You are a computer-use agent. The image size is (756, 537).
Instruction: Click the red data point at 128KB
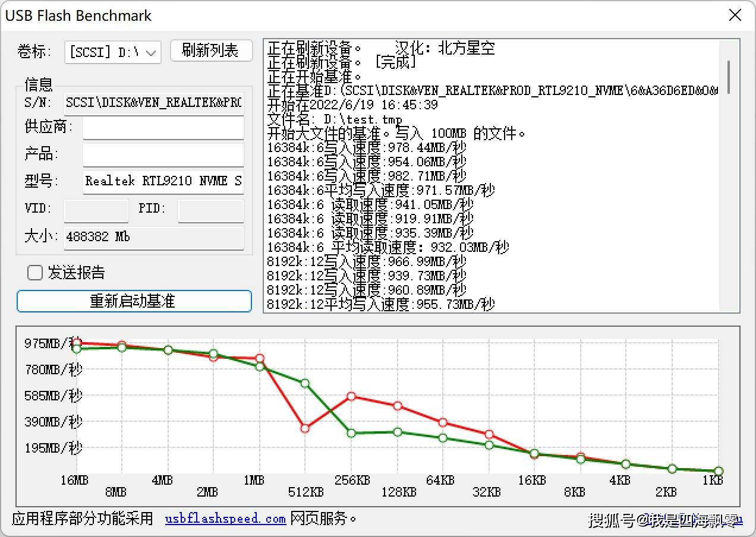click(x=398, y=406)
